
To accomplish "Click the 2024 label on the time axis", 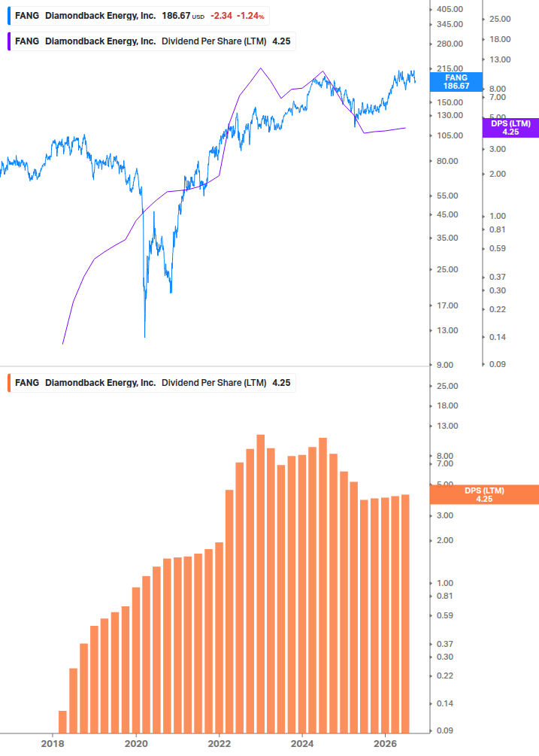I will tap(302, 743).
